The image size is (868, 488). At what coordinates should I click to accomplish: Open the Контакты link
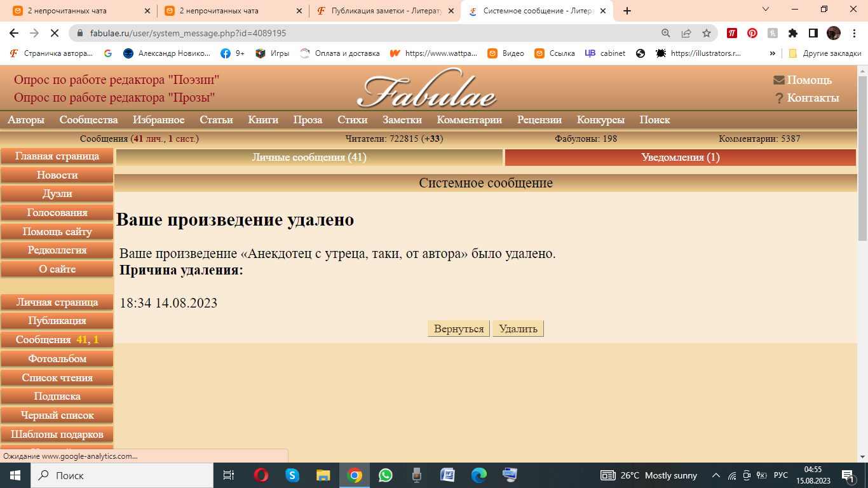(808, 98)
